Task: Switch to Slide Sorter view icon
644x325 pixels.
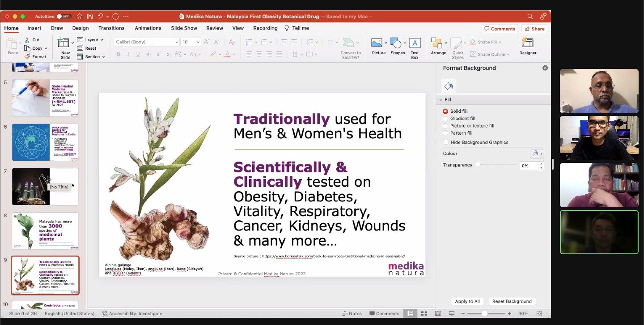Action: pos(424,313)
